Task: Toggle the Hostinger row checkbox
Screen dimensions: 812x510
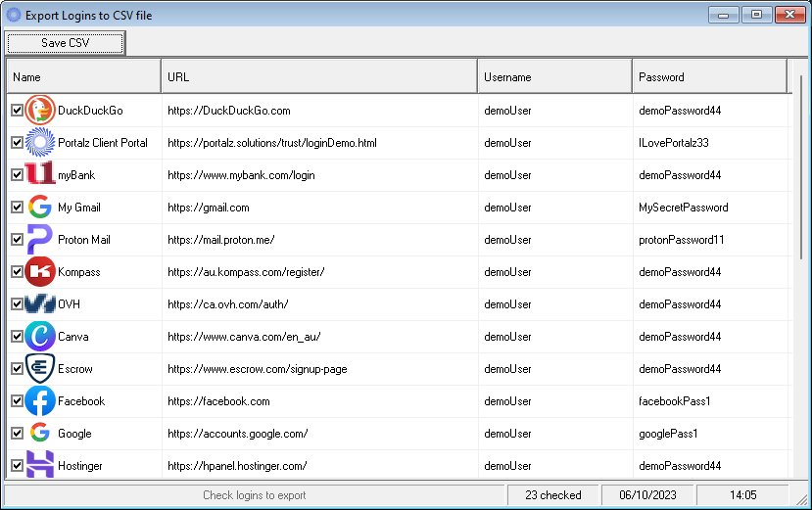Action: [x=17, y=466]
